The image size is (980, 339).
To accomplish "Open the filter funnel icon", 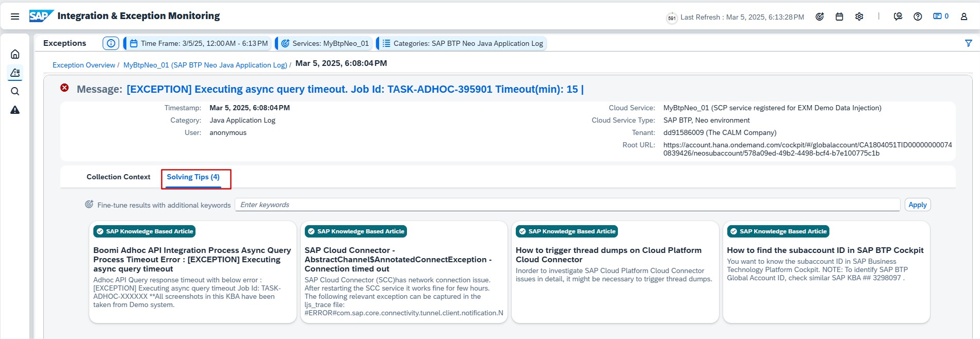I will [968, 43].
